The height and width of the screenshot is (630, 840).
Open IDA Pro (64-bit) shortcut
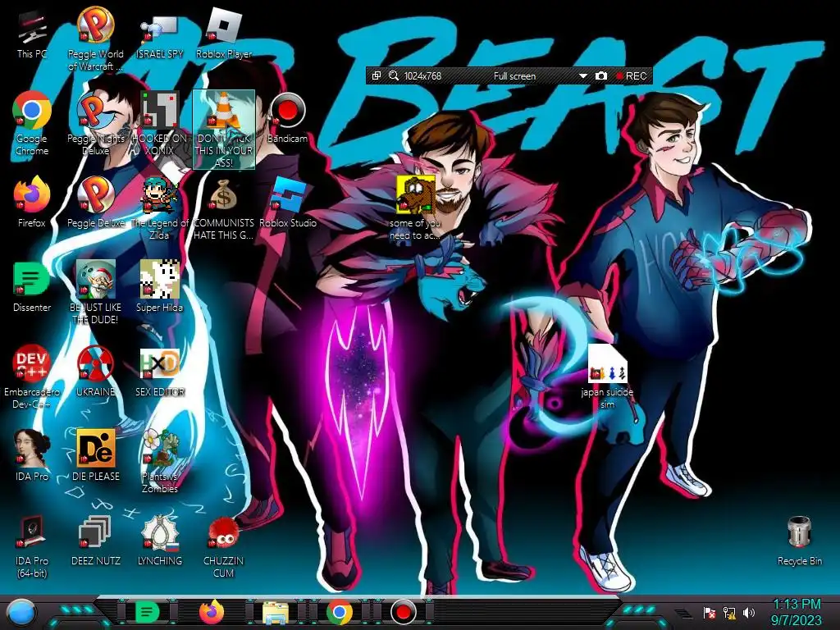point(32,546)
